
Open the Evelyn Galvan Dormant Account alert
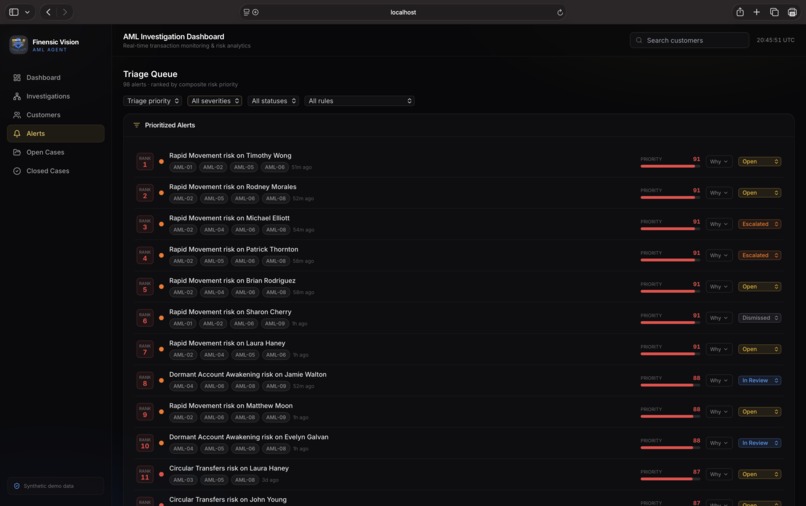(x=249, y=437)
